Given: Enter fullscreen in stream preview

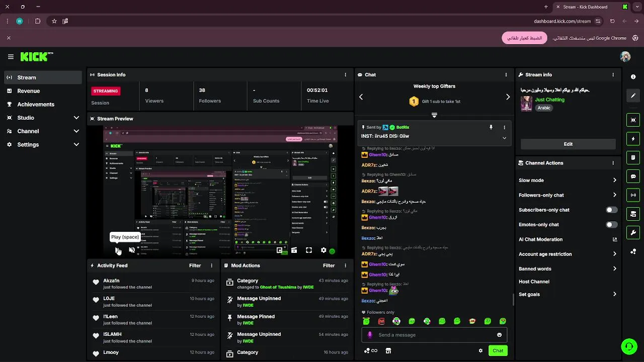Looking at the screenshot, I should coord(309,250).
